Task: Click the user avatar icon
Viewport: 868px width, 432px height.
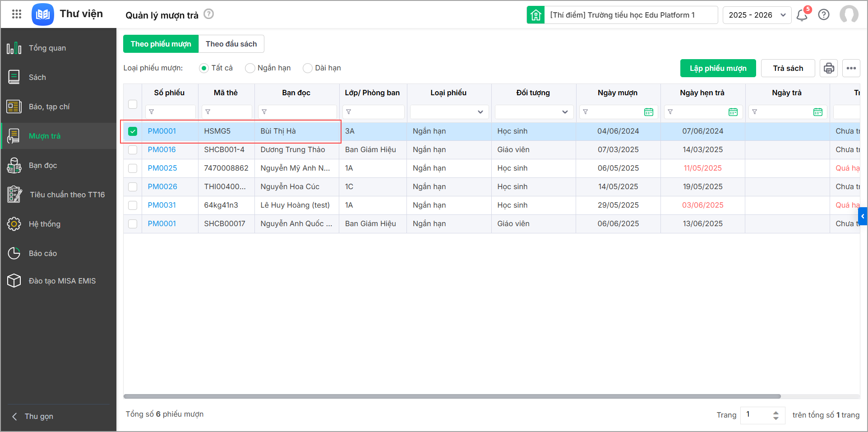Action: point(849,15)
